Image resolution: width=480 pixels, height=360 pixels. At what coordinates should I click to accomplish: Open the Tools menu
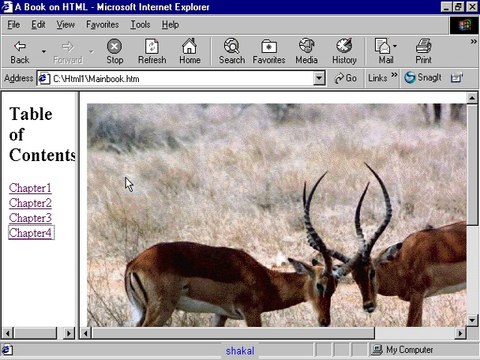(x=140, y=25)
